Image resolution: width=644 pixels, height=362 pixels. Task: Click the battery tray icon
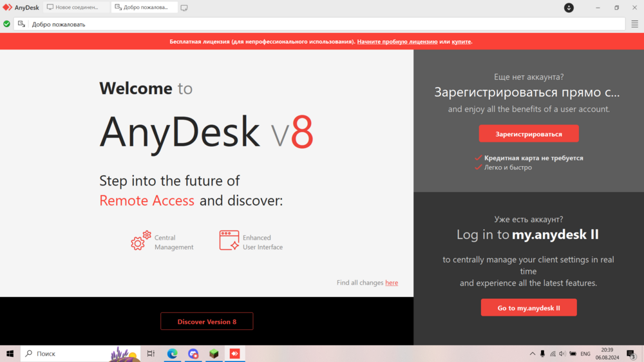(573, 354)
